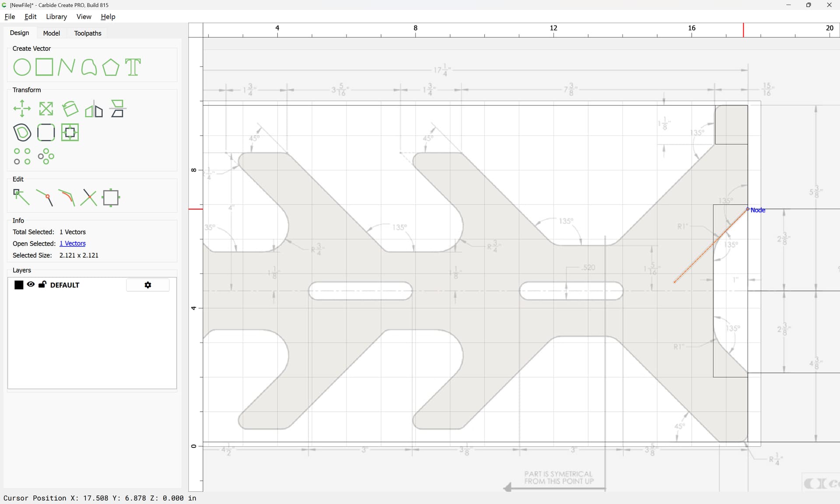Open the Job Setup square icon
This screenshot has height=504, width=840.
tap(111, 198)
